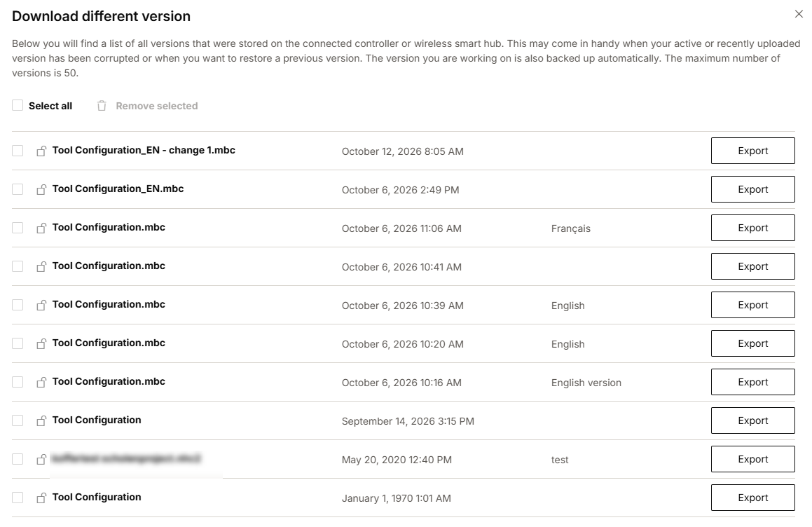The width and height of the screenshot is (812, 527).
Task: Click the date September 14, 2026 3:15 PM
Action: point(408,421)
